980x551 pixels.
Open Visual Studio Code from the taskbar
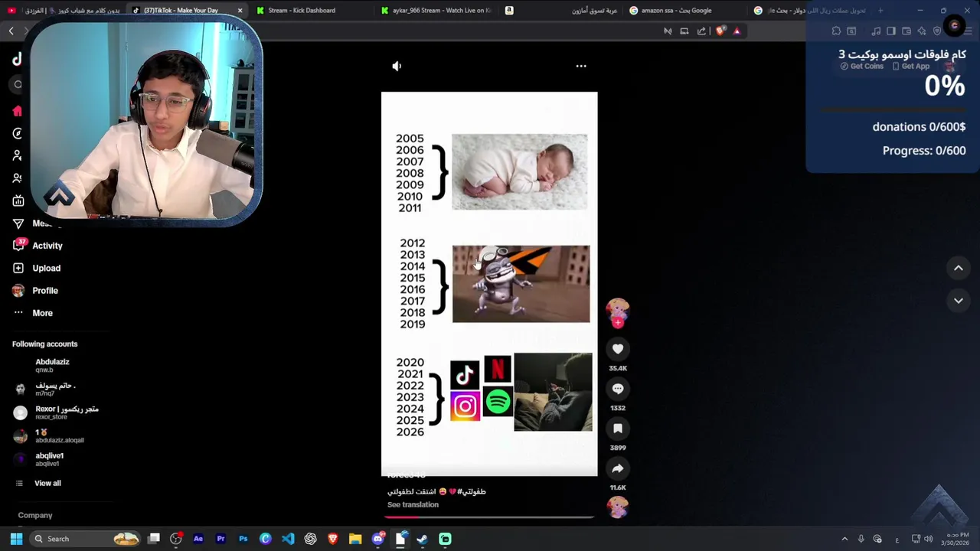point(288,539)
